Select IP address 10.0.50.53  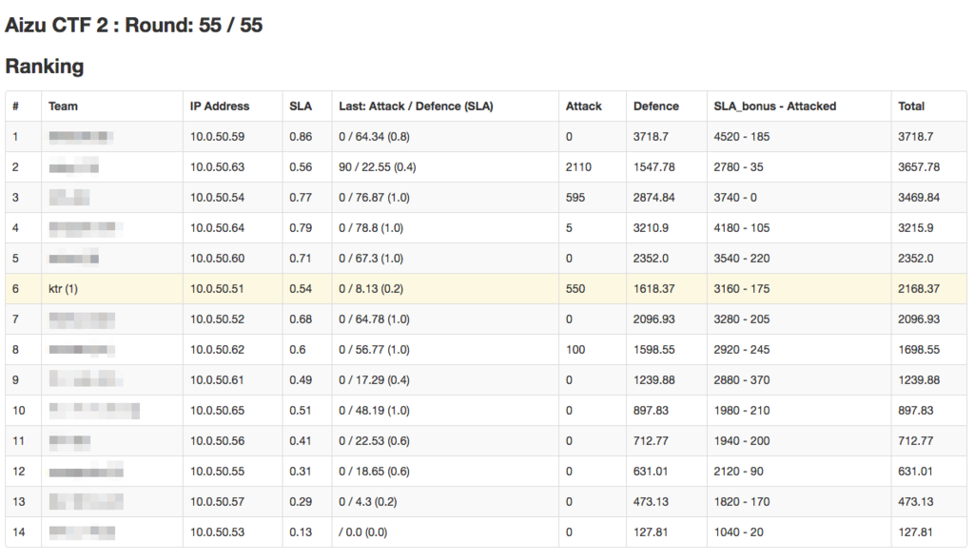coord(217,532)
